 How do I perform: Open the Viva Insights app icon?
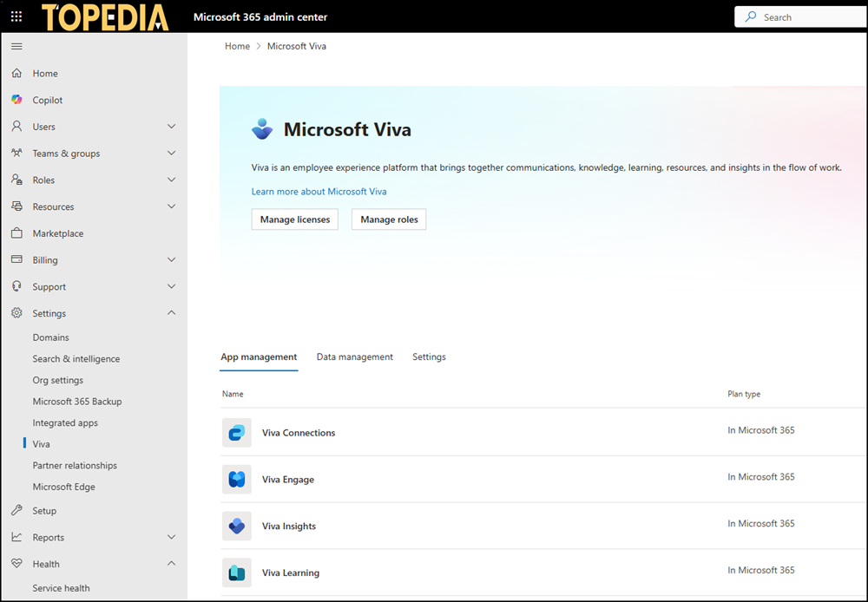click(237, 525)
